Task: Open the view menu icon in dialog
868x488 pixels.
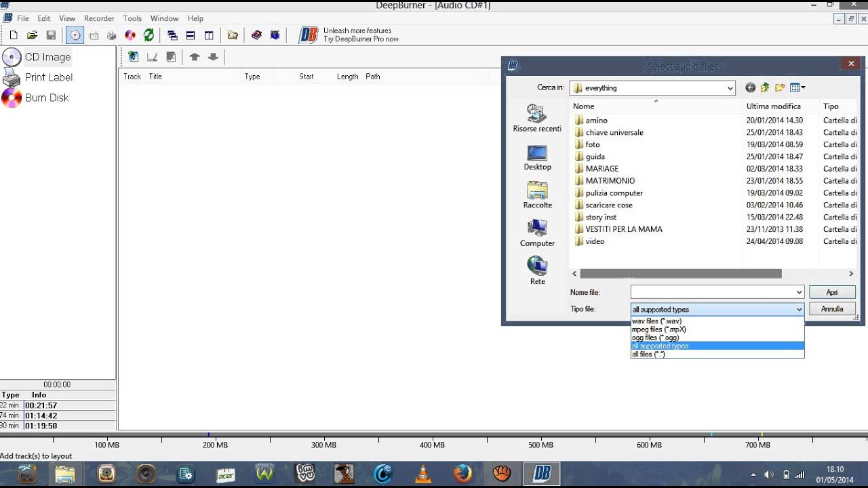Action: pos(797,87)
